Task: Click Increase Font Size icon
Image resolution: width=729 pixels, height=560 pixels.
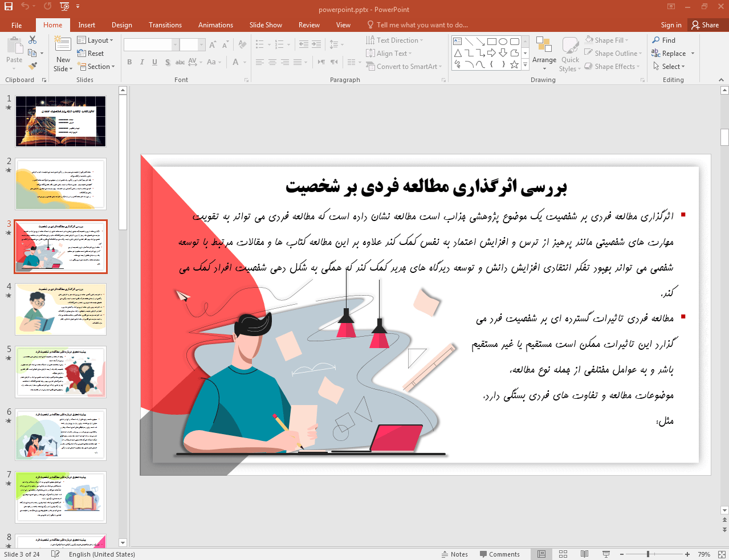Action: (213, 44)
